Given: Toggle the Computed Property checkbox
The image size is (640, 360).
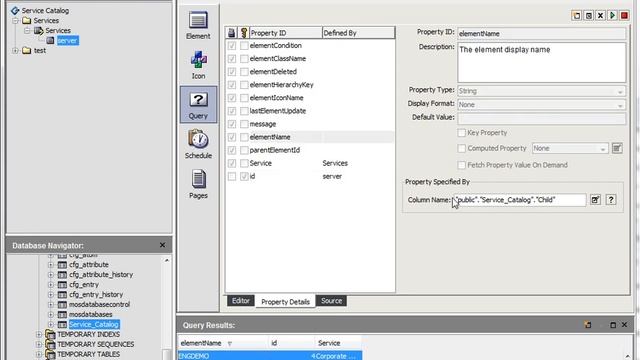Looking at the screenshot, I should [462, 148].
